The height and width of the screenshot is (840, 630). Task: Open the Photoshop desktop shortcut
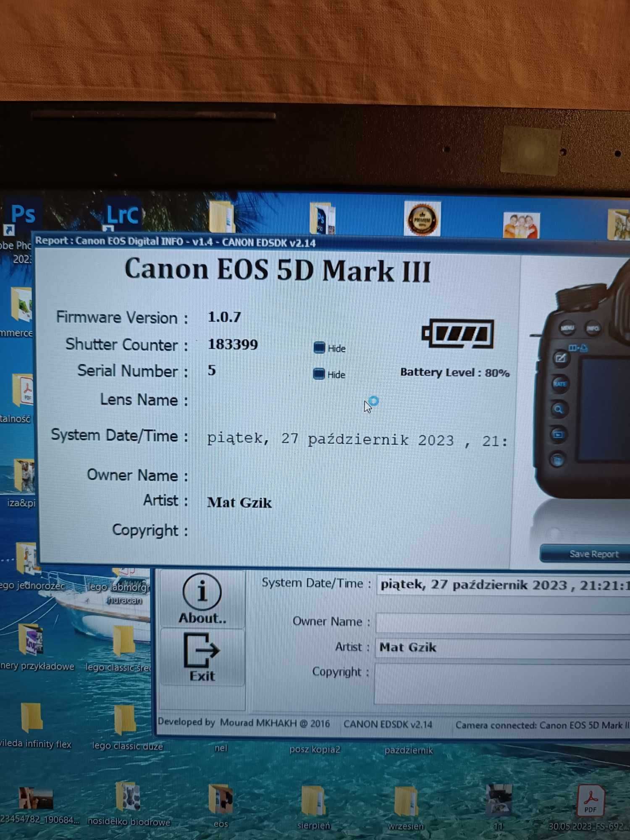(x=21, y=217)
